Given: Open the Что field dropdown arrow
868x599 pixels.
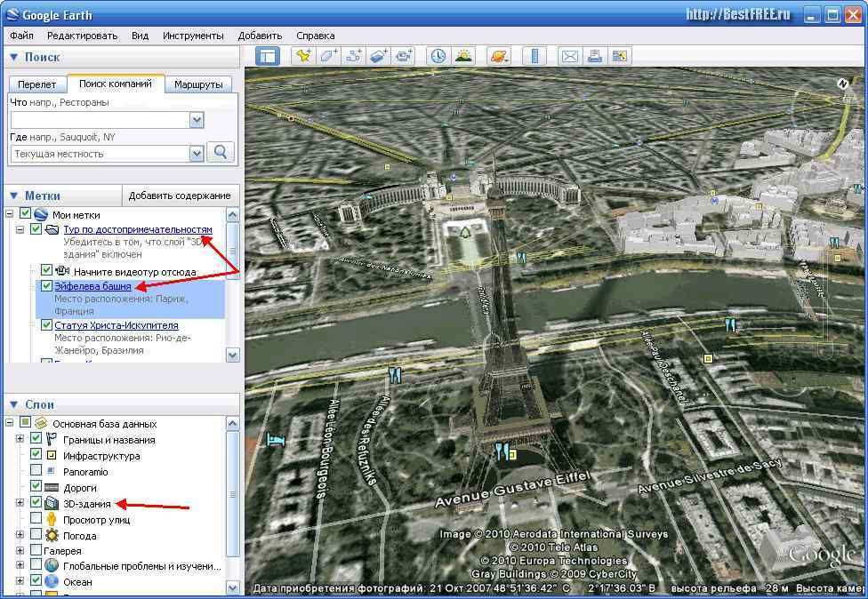Looking at the screenshot, I should 197,120.
